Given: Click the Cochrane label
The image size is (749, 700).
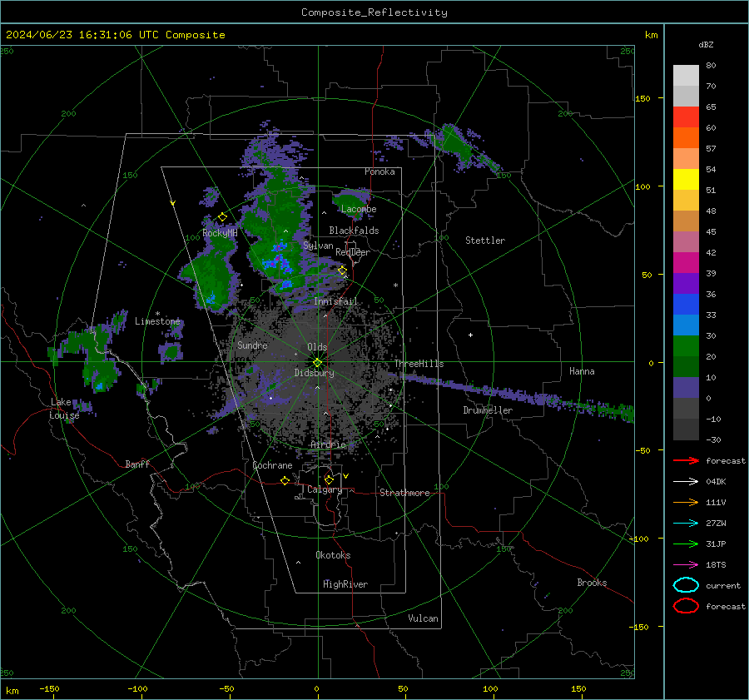Looking at the screenshot, I should coord(272,465).
